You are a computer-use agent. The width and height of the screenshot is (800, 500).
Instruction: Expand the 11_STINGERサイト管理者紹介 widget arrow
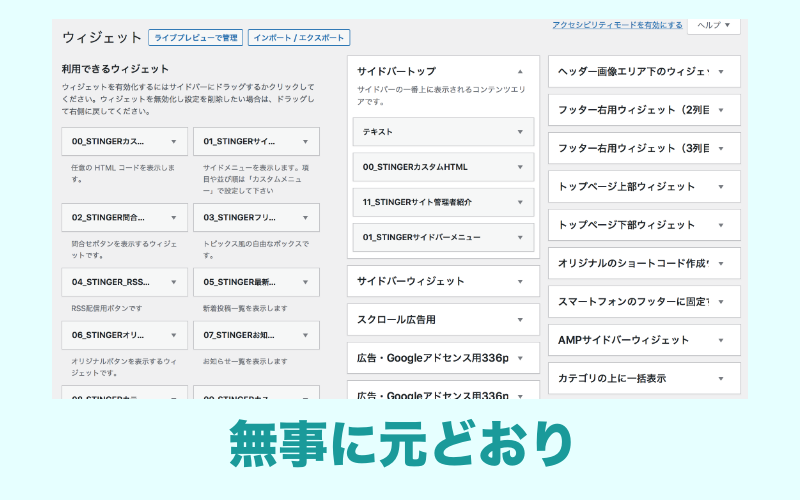(x=520, y=202)
